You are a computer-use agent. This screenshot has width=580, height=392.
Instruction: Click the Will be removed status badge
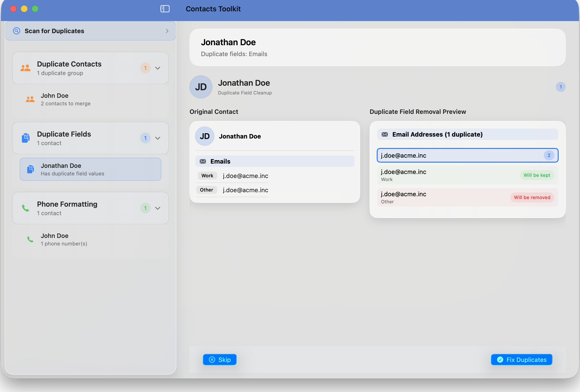(532, 197)
